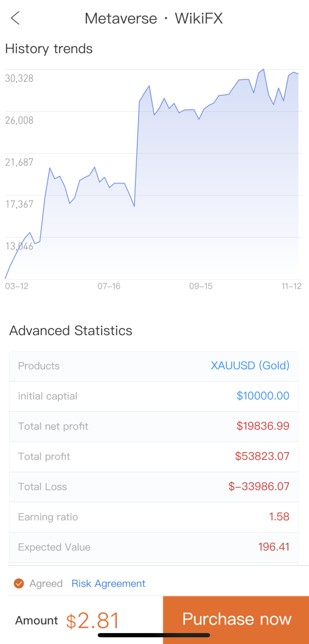Tap the back arrow icon
Viewport: 309px width, 644px height.
pos(15,19)
